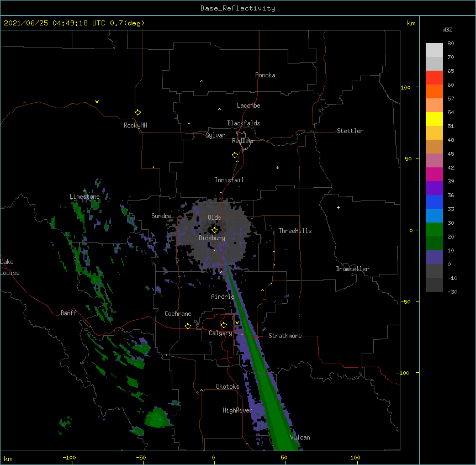The height and width of the screenshot is (465, 476).
Task: Click the dBZ legend heading
Action: pos(447,29)
